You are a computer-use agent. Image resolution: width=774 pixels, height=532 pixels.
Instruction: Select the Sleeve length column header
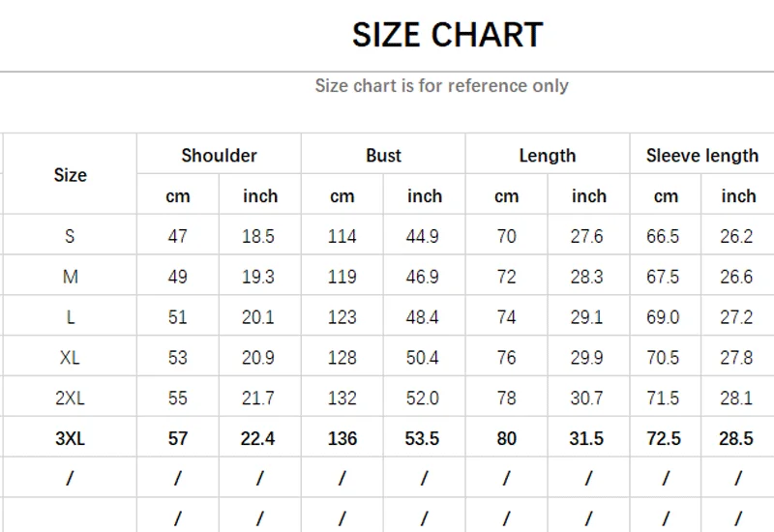point(701,155)
